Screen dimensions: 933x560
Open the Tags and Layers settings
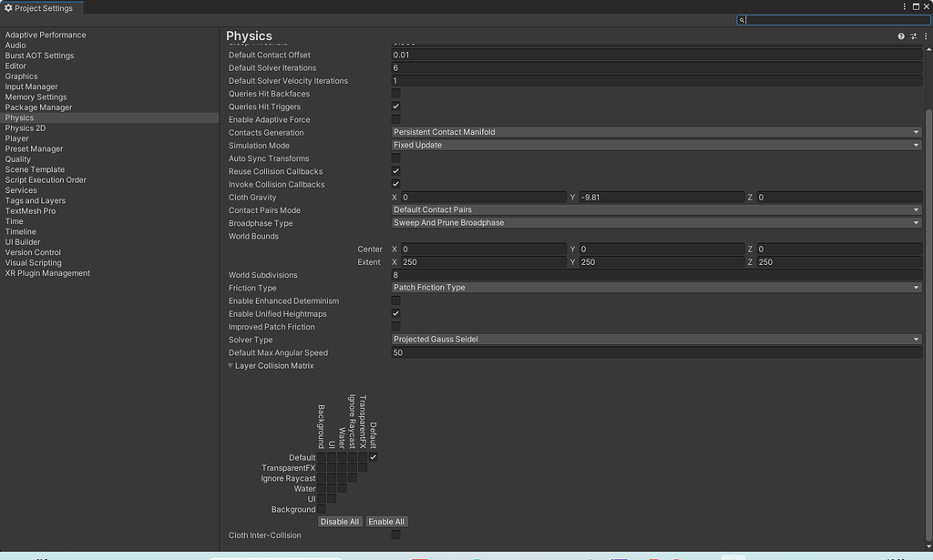[36, 200]
